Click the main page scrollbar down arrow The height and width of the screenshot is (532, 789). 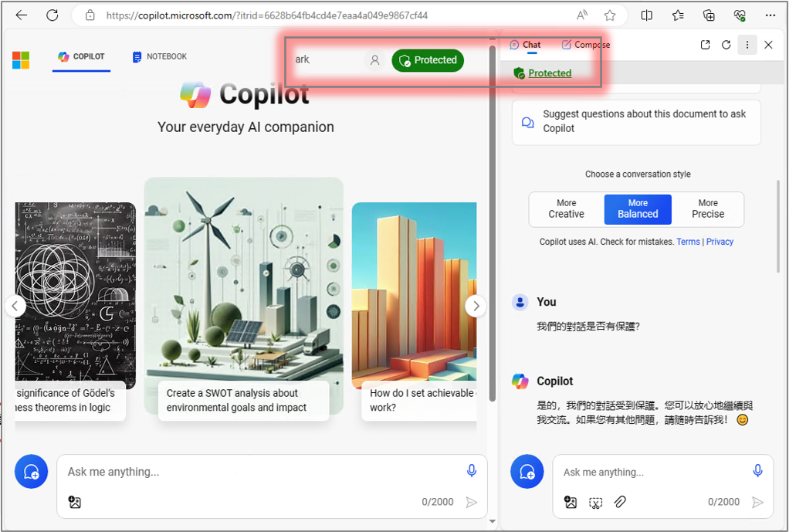(492, 521)
